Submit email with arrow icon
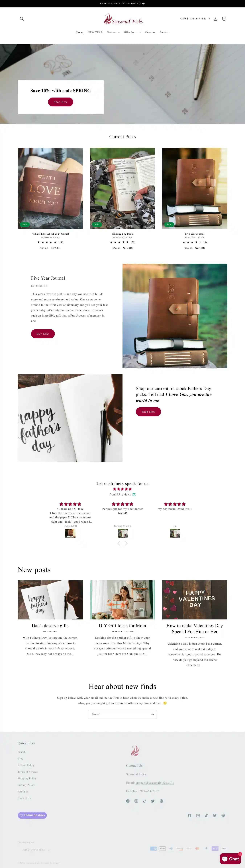The width and height of the screenshot is (245, 868). click(152, 714)
